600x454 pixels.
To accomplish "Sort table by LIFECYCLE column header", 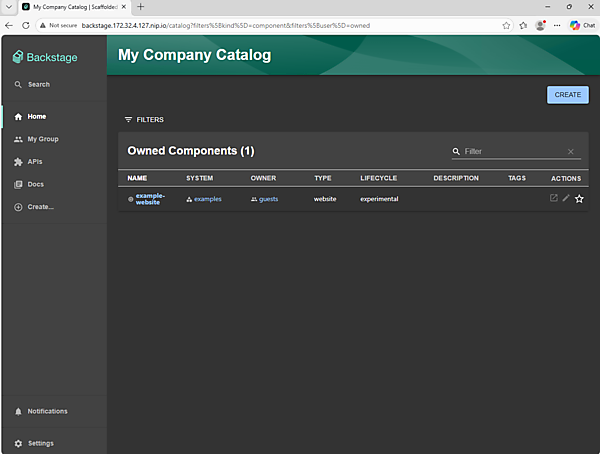I will click(379, 178).
